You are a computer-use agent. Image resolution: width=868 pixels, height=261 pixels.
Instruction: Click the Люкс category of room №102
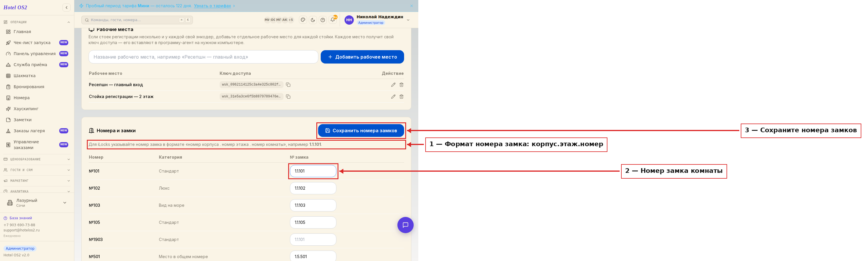click(164, 188)
